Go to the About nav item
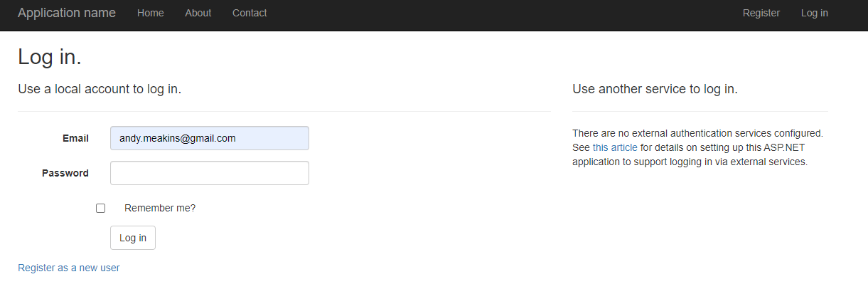This screenshot has height=294, width=868. click(198, 13)
